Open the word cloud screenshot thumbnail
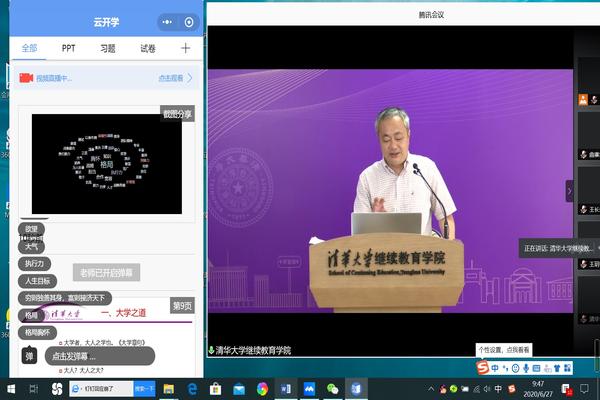This screenshot has width=600, height=400. pos(107,164)
